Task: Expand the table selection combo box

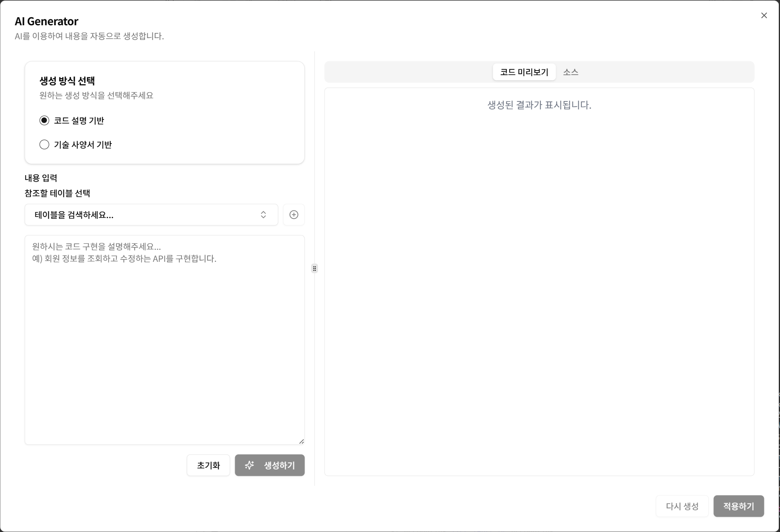Action: (151, 214)
